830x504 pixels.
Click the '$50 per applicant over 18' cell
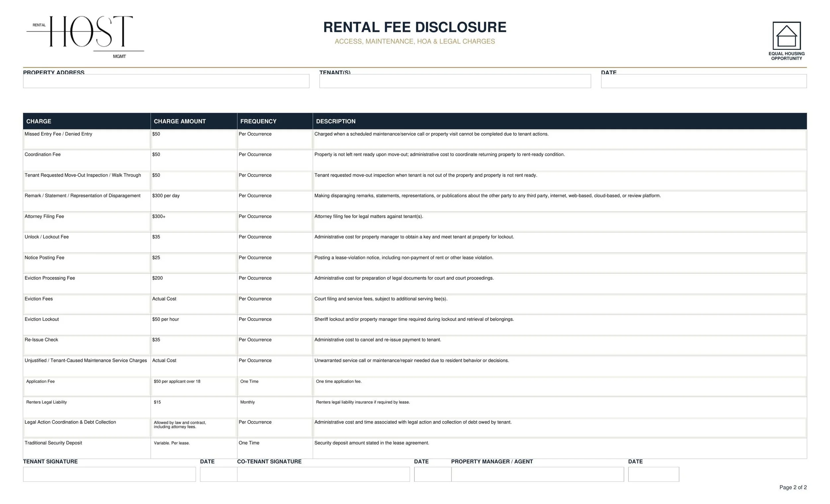click(x=194, y=386)
